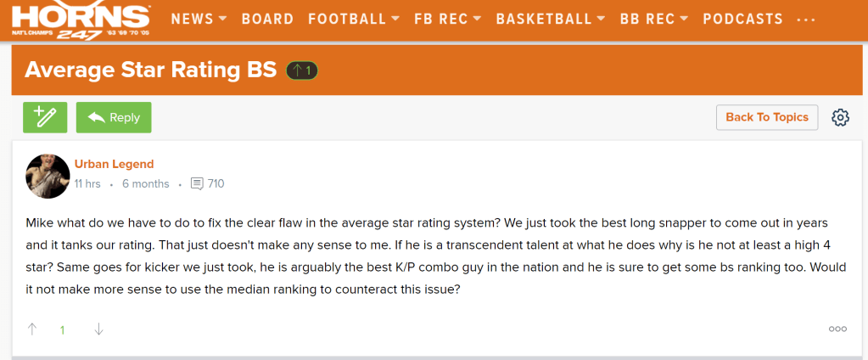Open the PODCASTS menu item

[742, 19]
